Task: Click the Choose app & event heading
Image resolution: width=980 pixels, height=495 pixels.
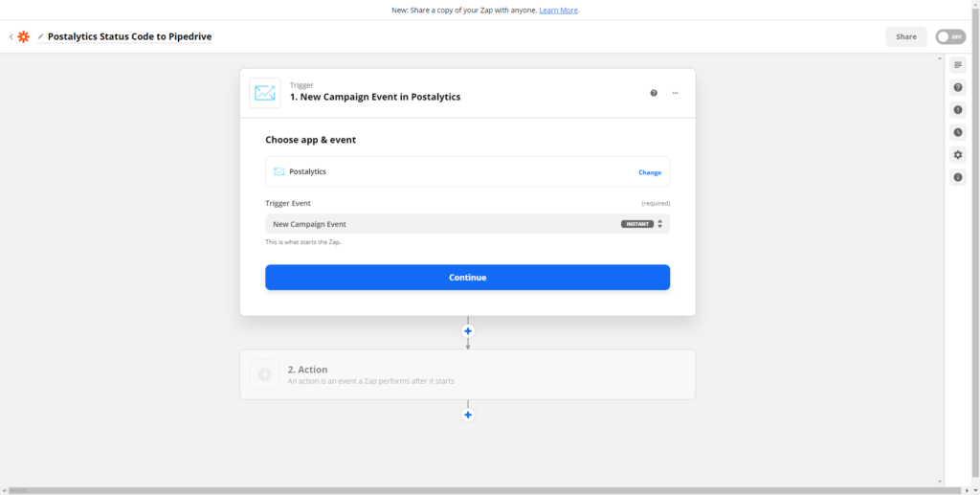Action: pos(311,140)
